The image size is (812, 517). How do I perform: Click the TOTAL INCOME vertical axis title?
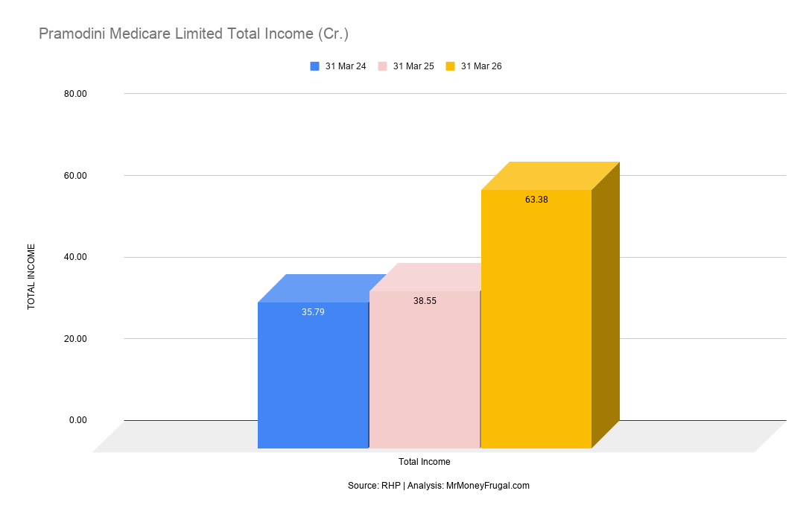[31, 276]
